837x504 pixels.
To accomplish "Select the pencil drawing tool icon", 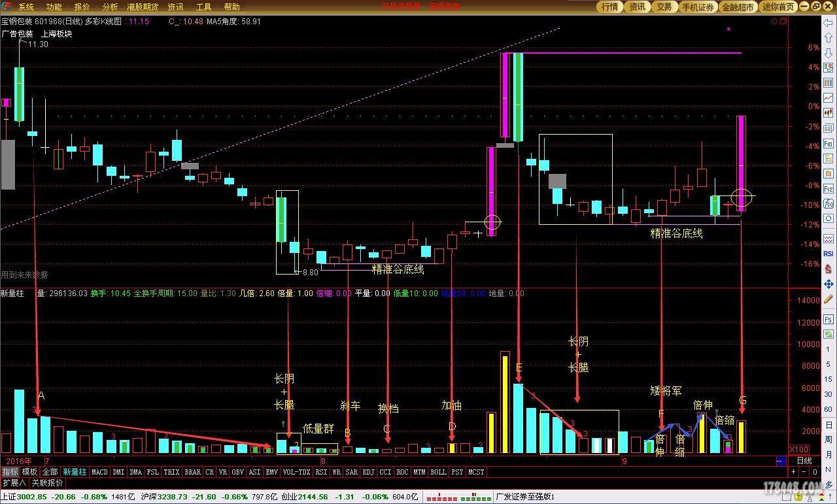I will [x=828, y=298].
